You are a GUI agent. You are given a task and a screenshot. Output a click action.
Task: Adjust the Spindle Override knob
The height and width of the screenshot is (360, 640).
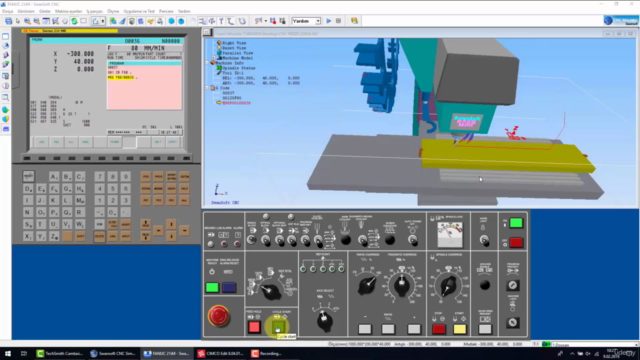pyautogui.click(x=449, y=285)
